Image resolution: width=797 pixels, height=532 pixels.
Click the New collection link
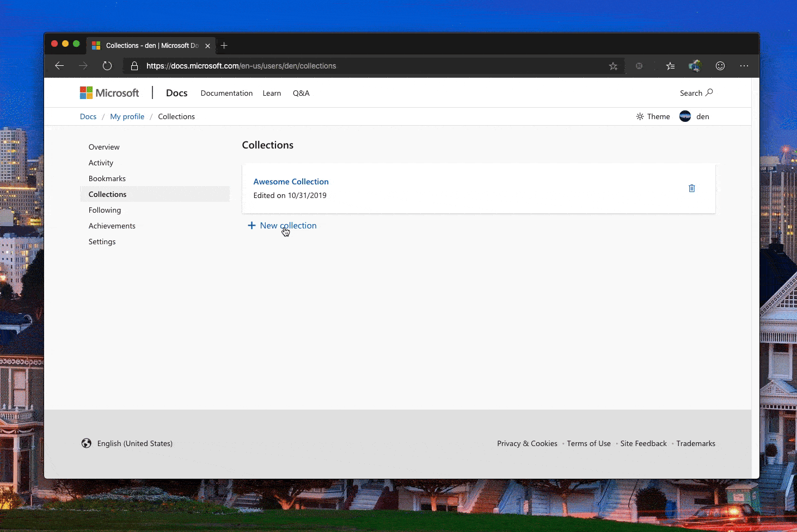288,225
